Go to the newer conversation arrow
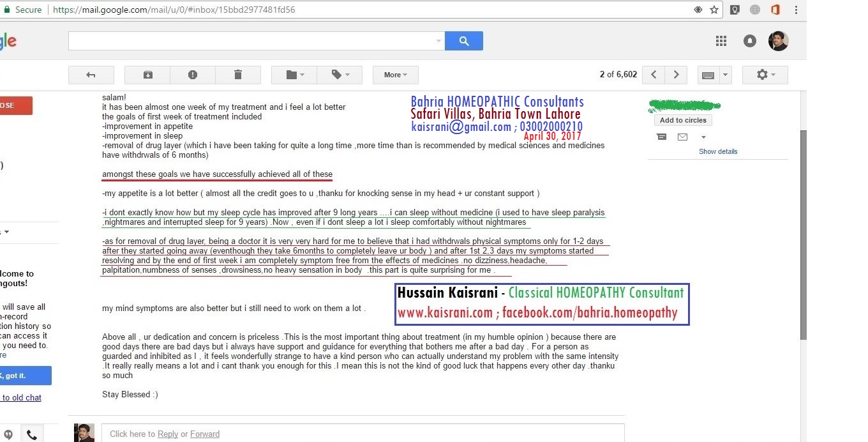 pyautogui.click(x=654, y=75)
